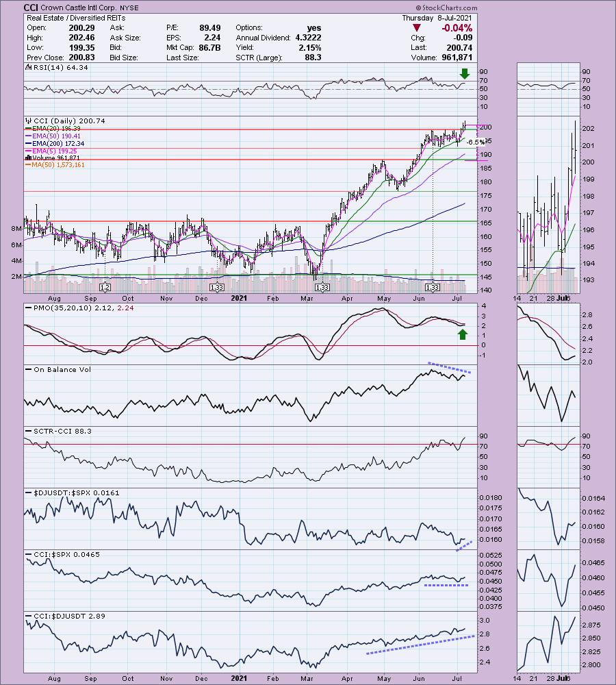Image resolution: width=616 pixels, height=685 pixels.
Task: Click the Real Estate / Diversified REITs sector label
Action: pos(76,18)
